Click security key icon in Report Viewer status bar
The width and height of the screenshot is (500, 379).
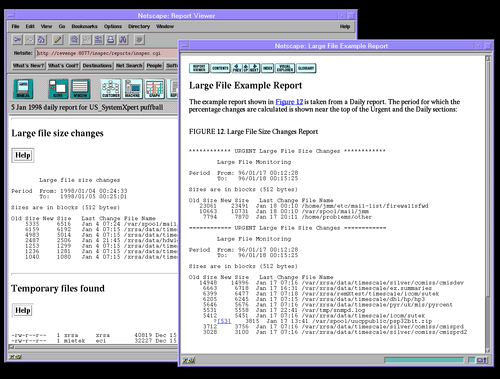15,356
